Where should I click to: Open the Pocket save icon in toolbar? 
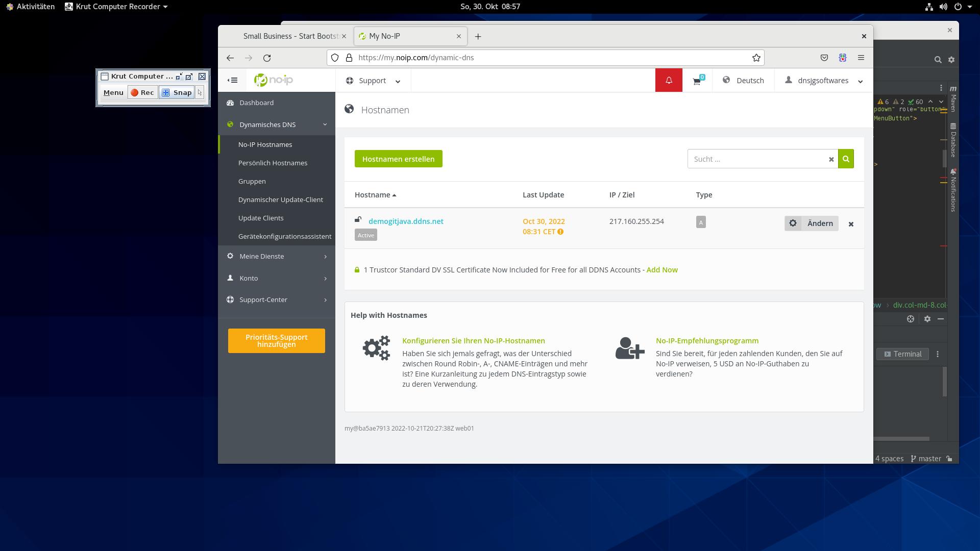[824, 58]
